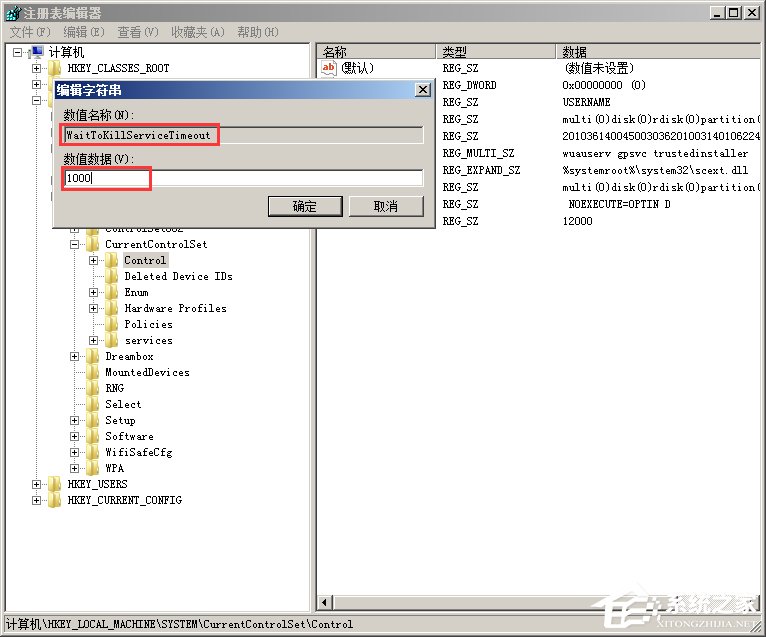Expand the services key
Screen dimensions: 766x637
pyautogui.click(x=93, y=340)
